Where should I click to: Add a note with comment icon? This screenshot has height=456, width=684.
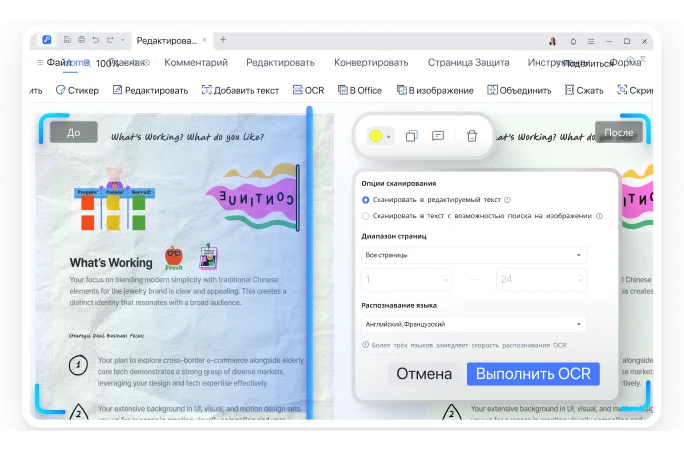tap(438, 136)
